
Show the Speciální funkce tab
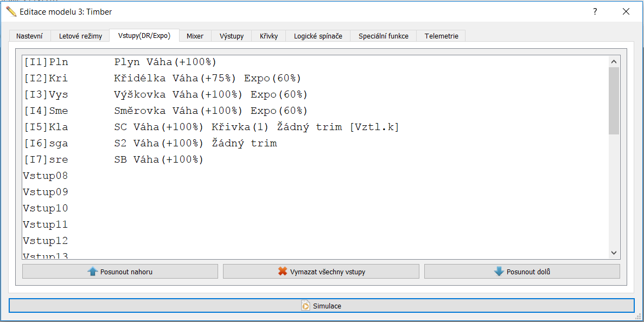[383, 36]
